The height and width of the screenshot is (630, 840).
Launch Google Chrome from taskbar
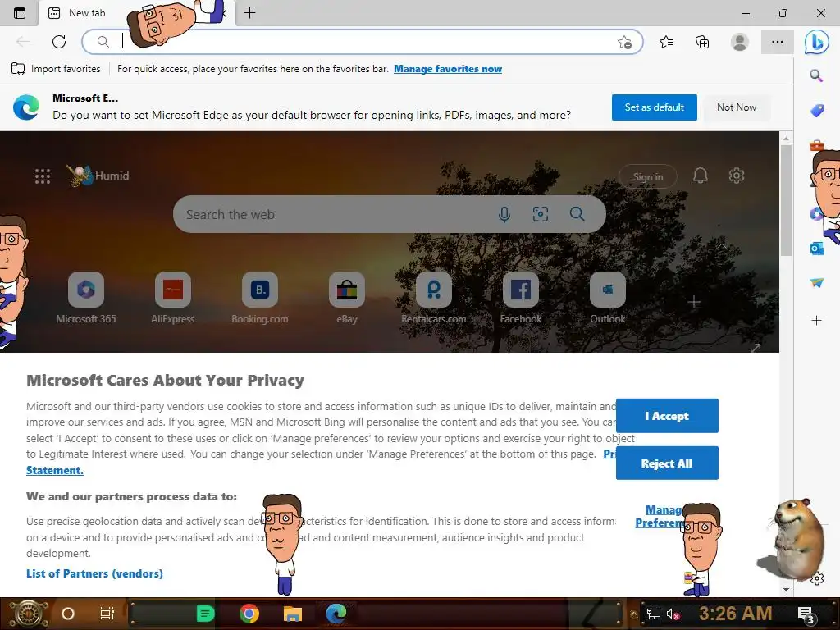point(249,614)
